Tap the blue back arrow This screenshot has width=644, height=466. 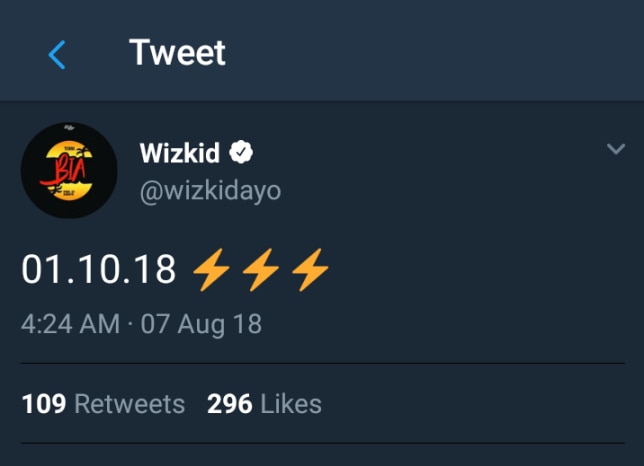coord(57,54)
